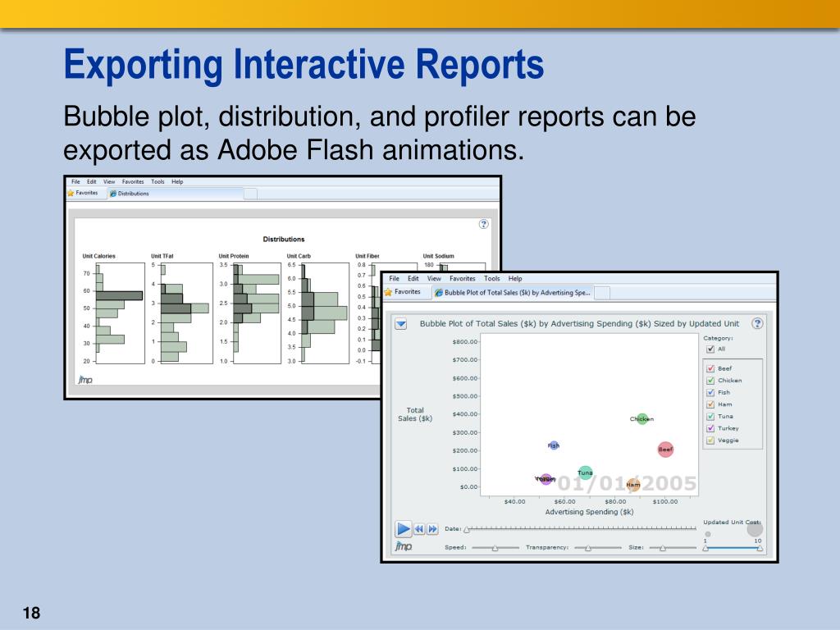This screenshot has height=630, width=840.
Task: Step forward one frame in bubble plot
Action: point(432,529)
